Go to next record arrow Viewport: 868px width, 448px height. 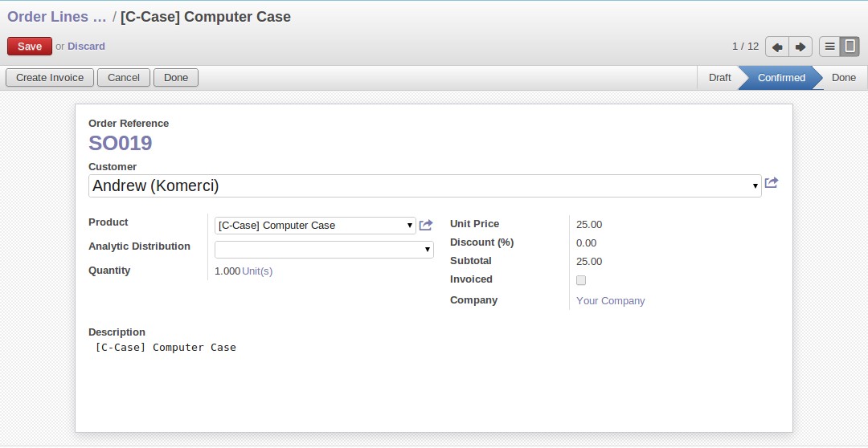pos(800,47)
